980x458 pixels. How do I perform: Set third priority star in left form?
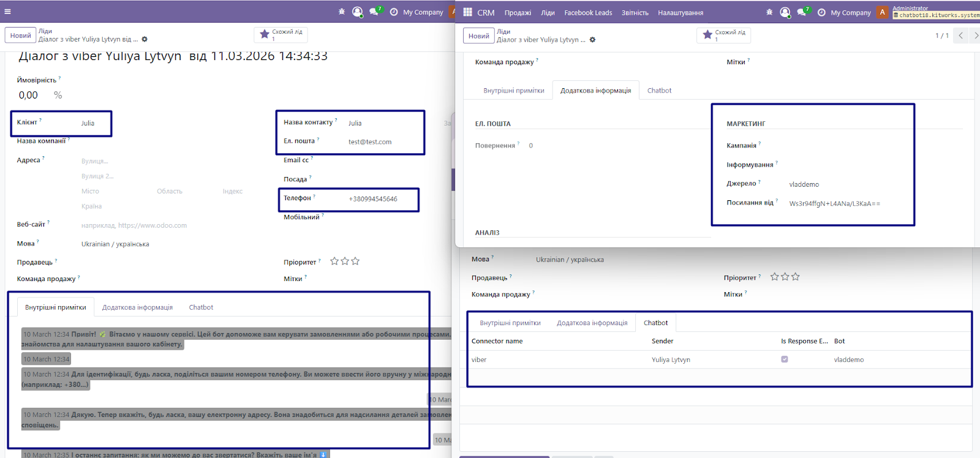[x=355, y=261]
